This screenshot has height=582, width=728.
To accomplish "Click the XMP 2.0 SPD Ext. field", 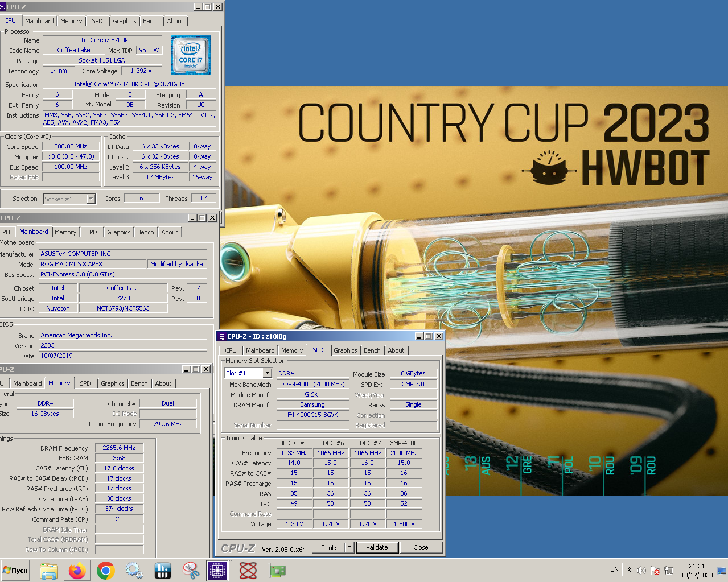I will tap(413, 384).
